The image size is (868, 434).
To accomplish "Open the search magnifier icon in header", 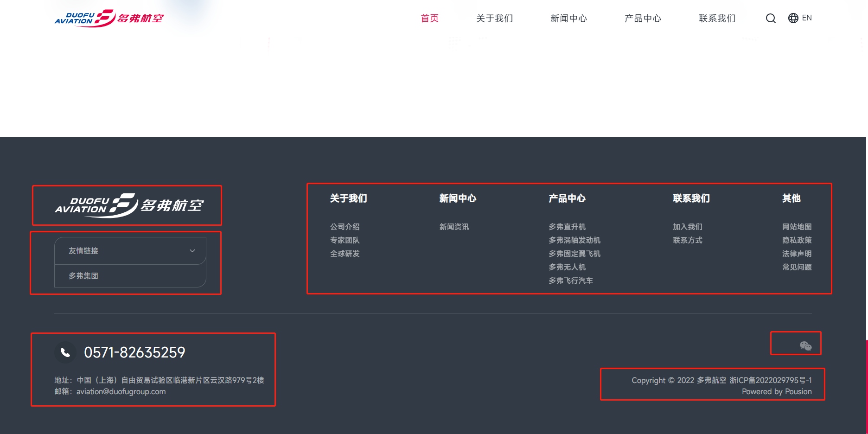I will pyautogui.click(x=771, y=18).
